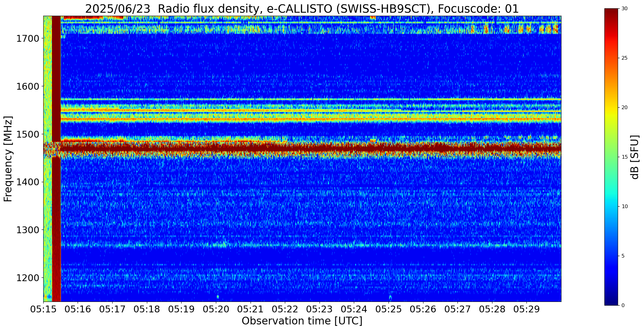Click the 05:17 time tick label

[x=112, y=309]
